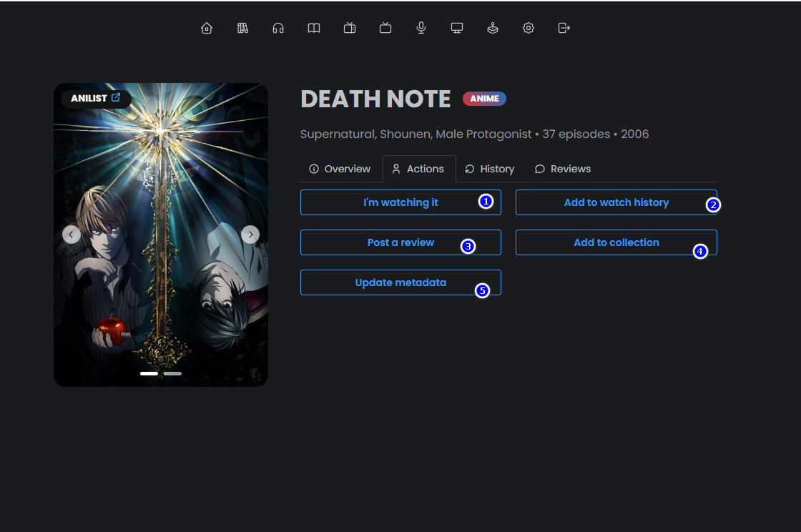801x532 pixels.
Task: Open the podcasts microphone icon
Action: pyautogui.click(x=421, y=28)
